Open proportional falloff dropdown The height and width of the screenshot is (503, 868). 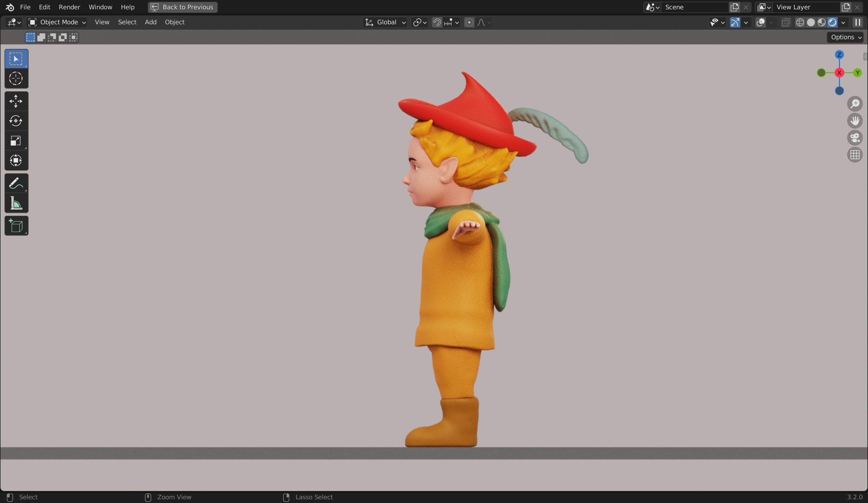pyautogui.click(x=484, y=22)
